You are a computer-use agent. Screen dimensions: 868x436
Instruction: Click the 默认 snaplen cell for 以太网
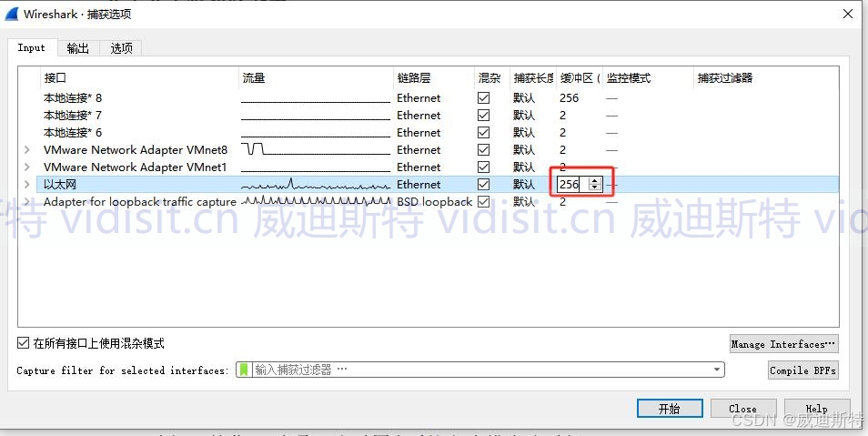524,185
